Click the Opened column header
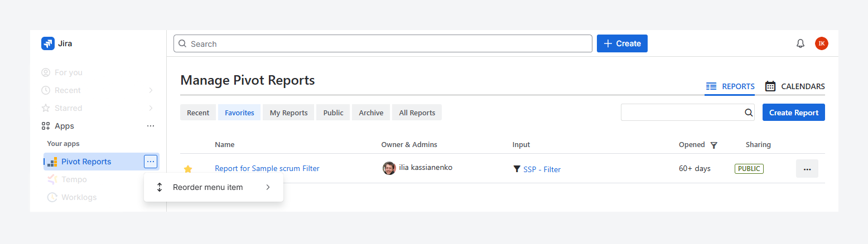The width and height of the screenshot is (868, 244). pos(692,145)
